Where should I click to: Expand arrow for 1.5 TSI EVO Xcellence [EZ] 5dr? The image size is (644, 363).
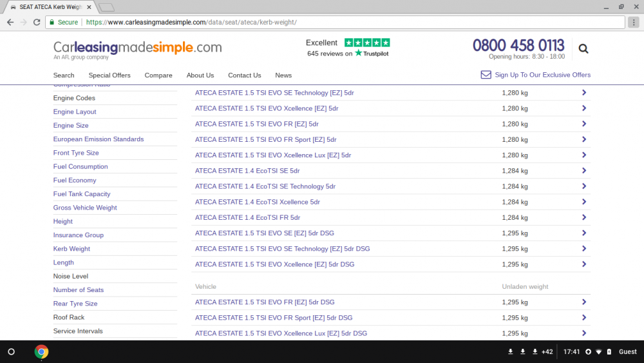tap(583, 108)
